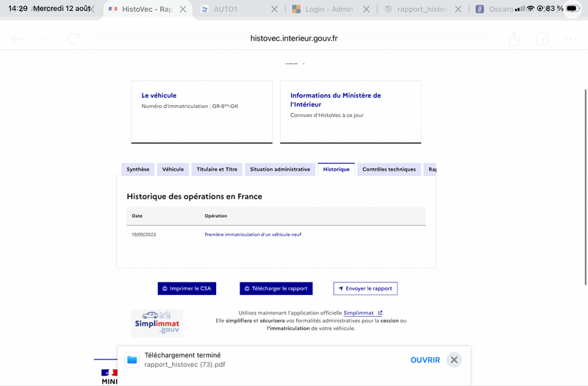Select the Véhicule tab
The height and width of the screenshot is (386, 588).
173,169
